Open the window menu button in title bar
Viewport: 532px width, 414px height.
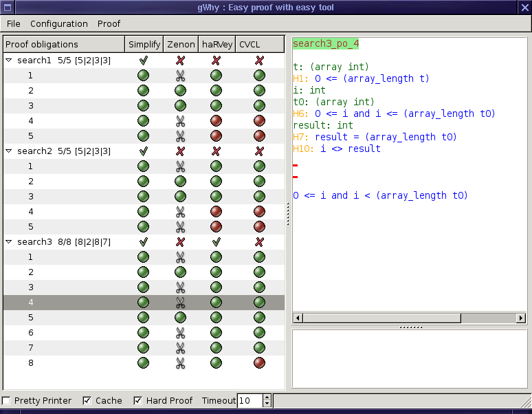pos(8,8)
